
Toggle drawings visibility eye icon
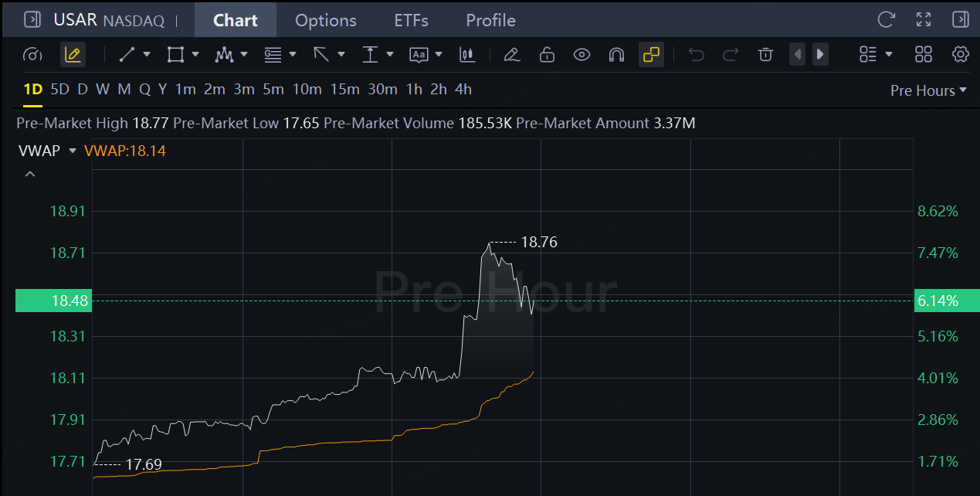(x=582, y=54)
